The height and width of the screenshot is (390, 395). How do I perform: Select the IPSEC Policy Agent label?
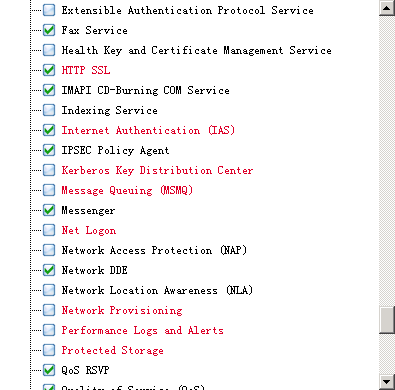pyautogui.click(x=115, y=151)
